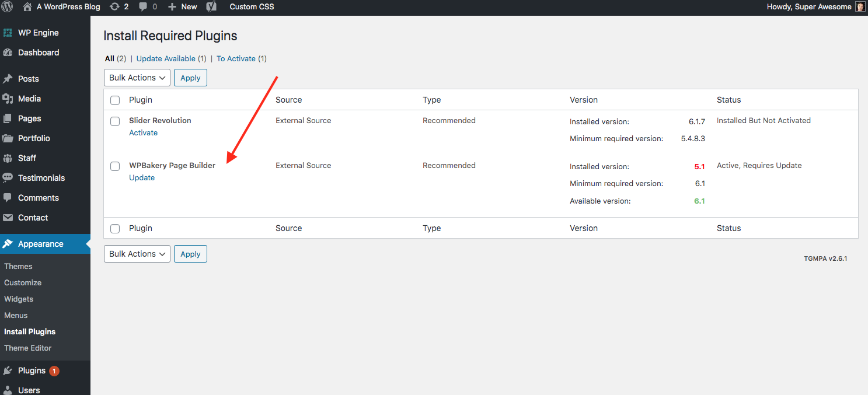Filter by To Activate

[x=236, y=58]
